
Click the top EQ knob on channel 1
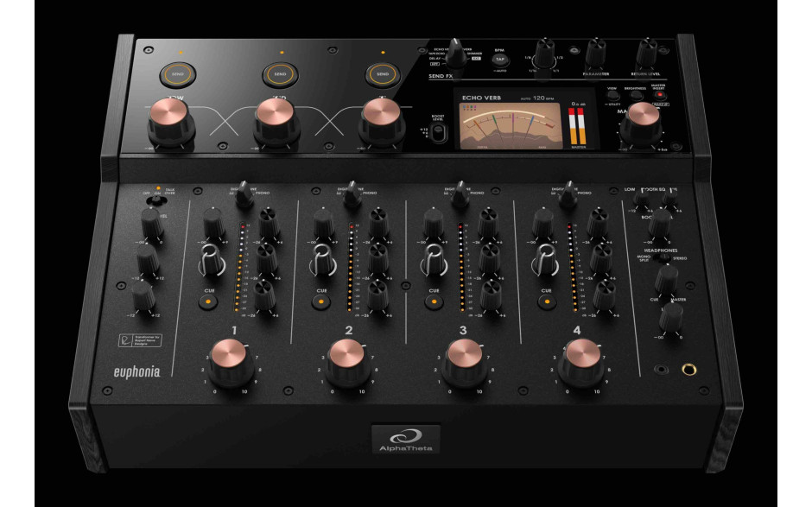click(269, 224)
